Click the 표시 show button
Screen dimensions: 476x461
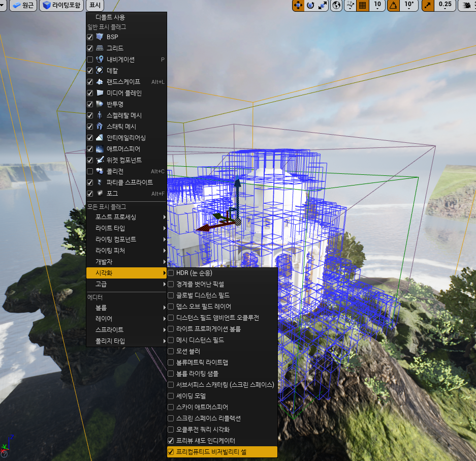coord(95,5)
